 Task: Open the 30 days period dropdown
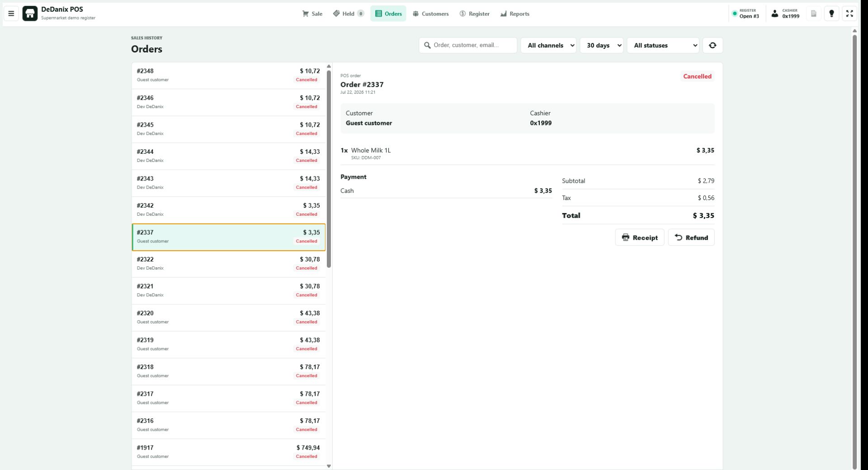click(602, 45)
